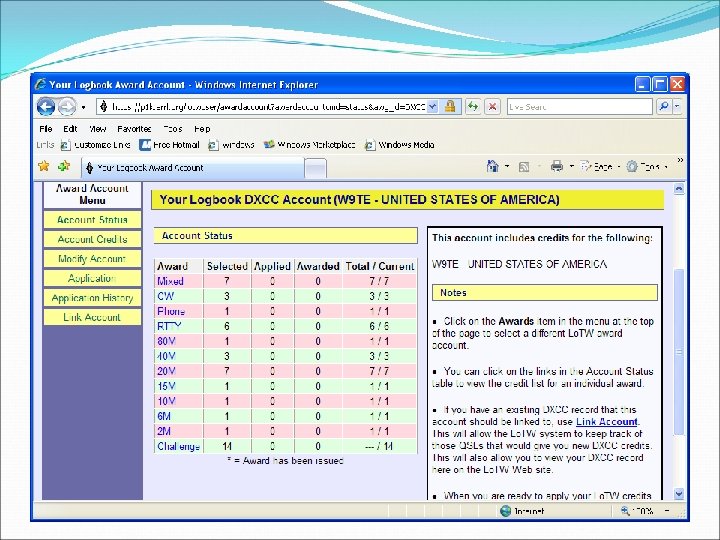Open the Favorites menu
This screenshot has width=720, height=540.
[134, 129]
